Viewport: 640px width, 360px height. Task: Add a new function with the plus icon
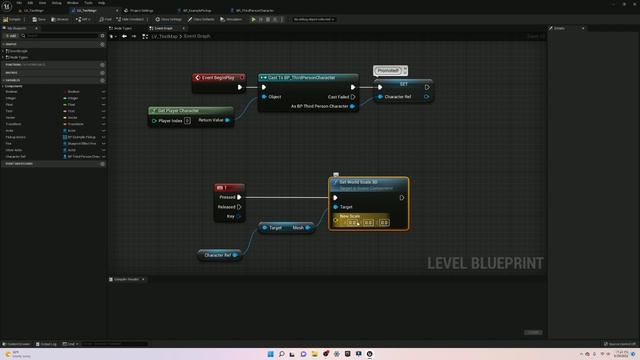(102, 65)
